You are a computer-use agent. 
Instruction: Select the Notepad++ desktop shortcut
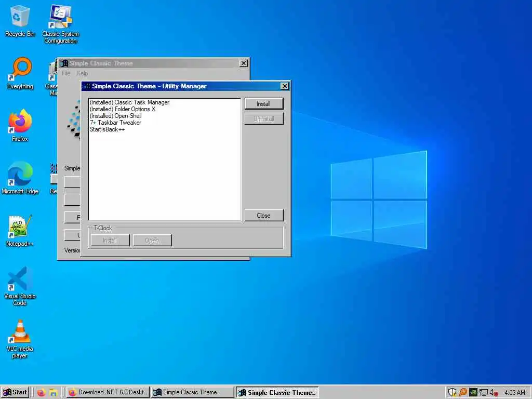(20, 230)
